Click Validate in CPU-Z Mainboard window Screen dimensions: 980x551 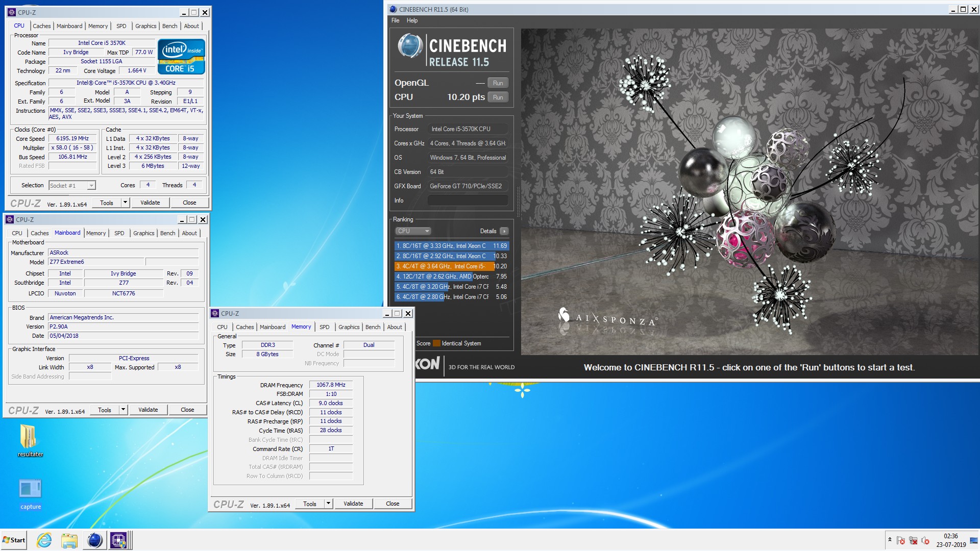tap(148, 410)
